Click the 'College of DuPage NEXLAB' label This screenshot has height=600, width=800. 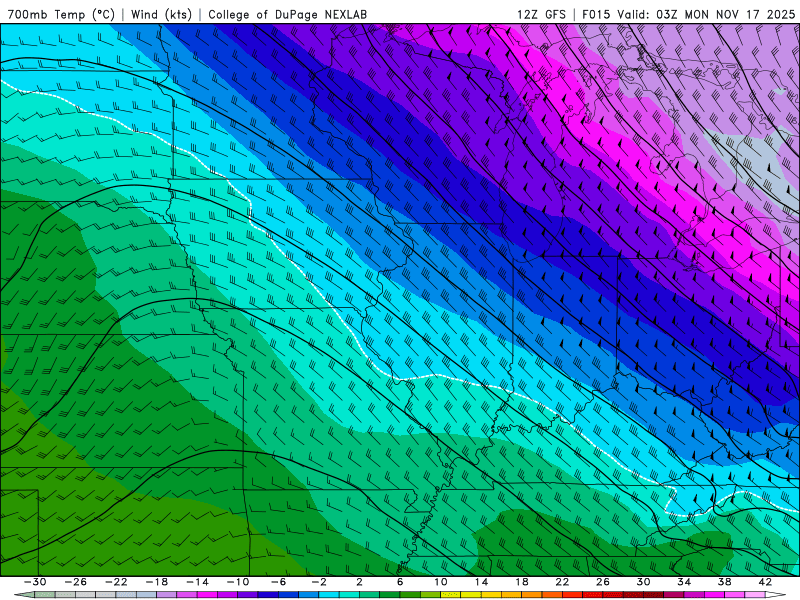[x=287, y=14]
